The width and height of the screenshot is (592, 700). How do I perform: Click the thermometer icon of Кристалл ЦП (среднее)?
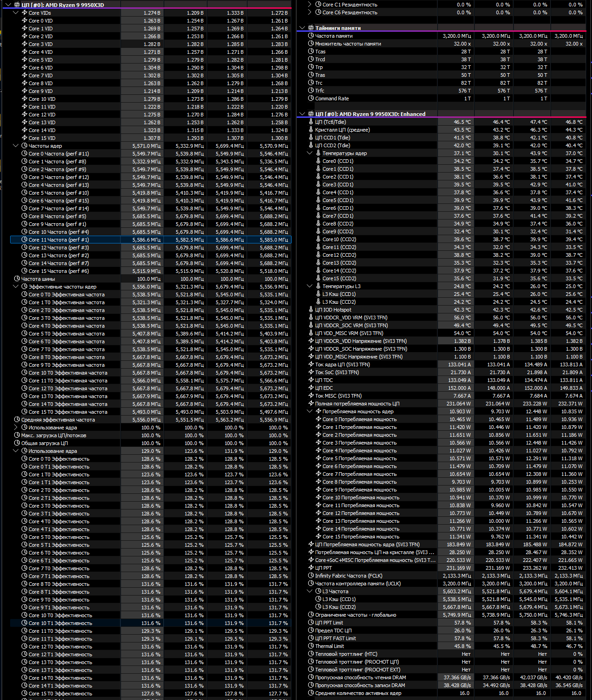point(311,130)
